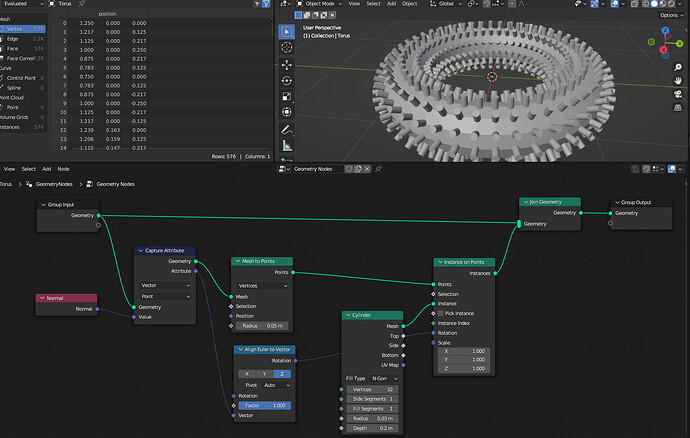Screen dimensions: 690x438
Task: Open the Fill Type N-Gon dropdown
Action: [x=384, y=379]
